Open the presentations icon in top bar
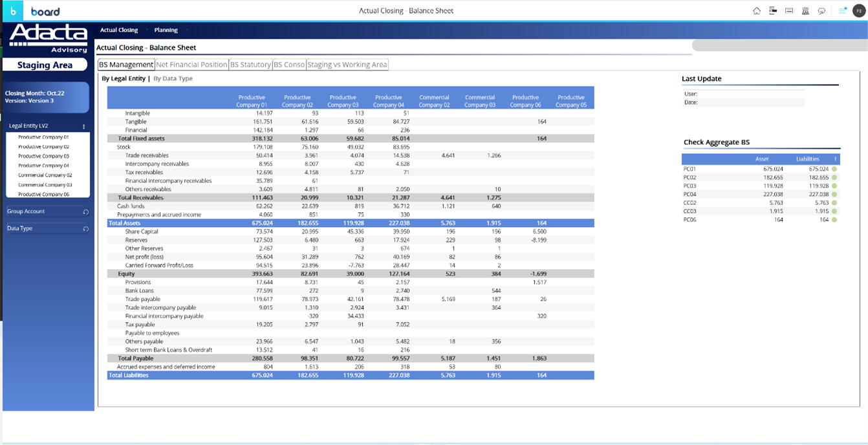Screen dimensions: 868x445 [x=788, y=11]
